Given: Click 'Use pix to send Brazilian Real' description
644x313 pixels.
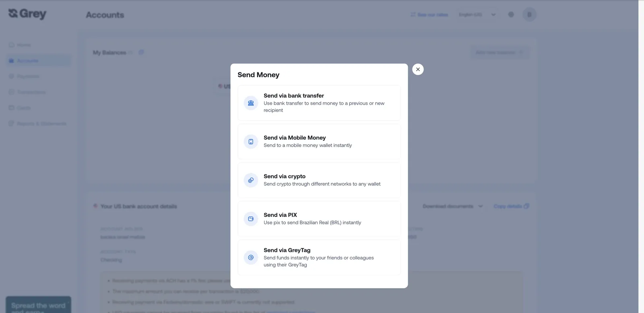Looking at the screenshot, I should point(312,222).
